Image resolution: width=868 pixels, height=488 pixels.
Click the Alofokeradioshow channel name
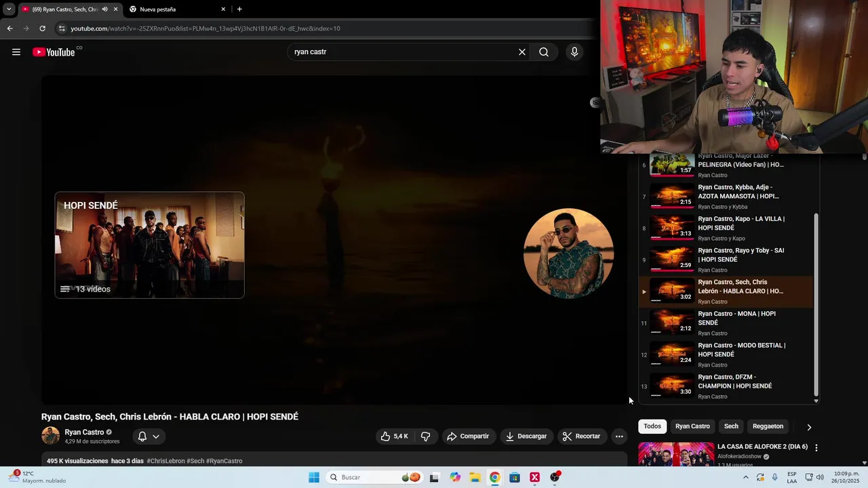click(739, 457)
